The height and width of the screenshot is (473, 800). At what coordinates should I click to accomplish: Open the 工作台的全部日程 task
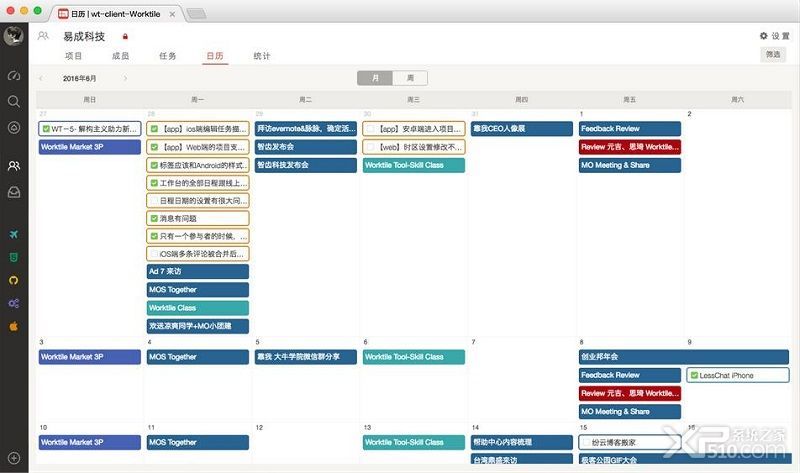pyautogui.click(x=198, y=183)
